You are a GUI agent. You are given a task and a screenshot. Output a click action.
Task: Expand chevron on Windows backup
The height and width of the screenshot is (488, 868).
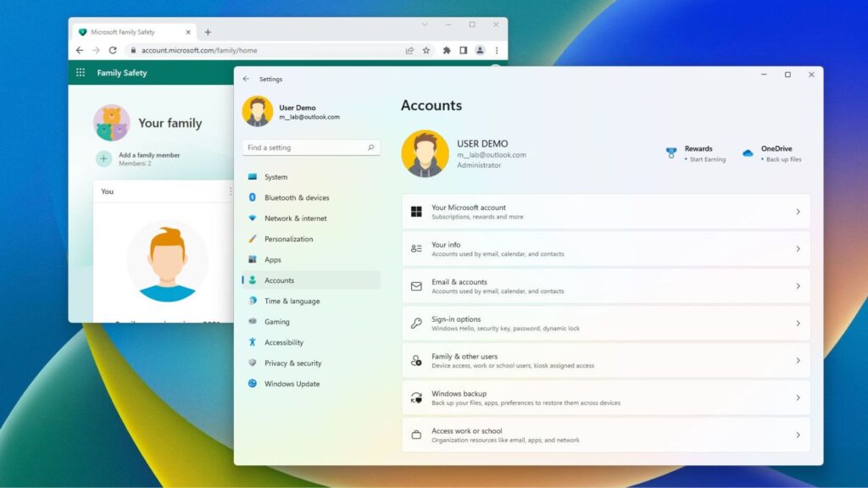click(x=798, y=398)
